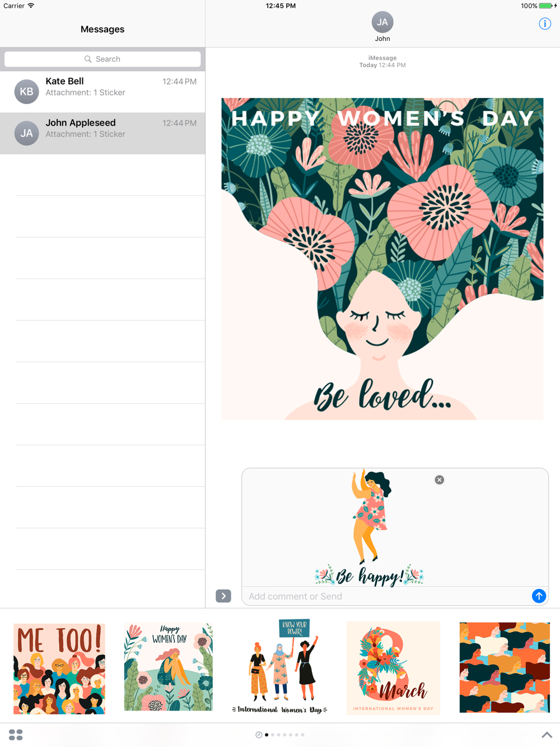This screenshot has width=560, height=747.
Task: Open conversation details info icon
Action: [x=545, y=24]
